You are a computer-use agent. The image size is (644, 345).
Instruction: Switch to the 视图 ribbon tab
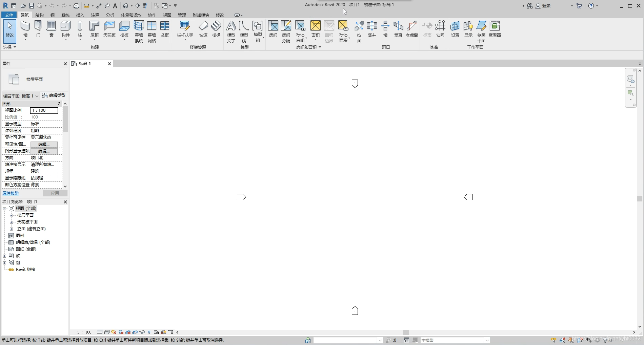click(167, 15)
